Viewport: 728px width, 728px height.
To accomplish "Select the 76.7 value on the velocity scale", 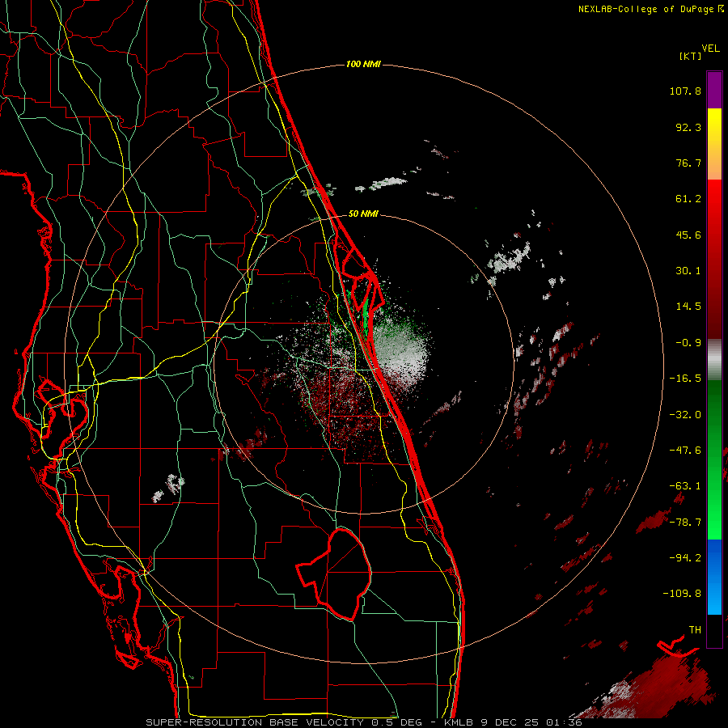I will click(688, 163).
